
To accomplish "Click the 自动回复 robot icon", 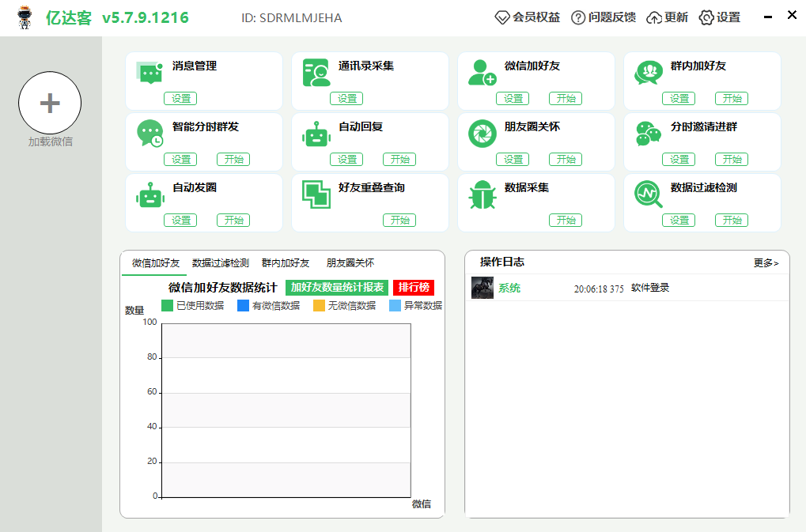I will [x=316, y=134].
